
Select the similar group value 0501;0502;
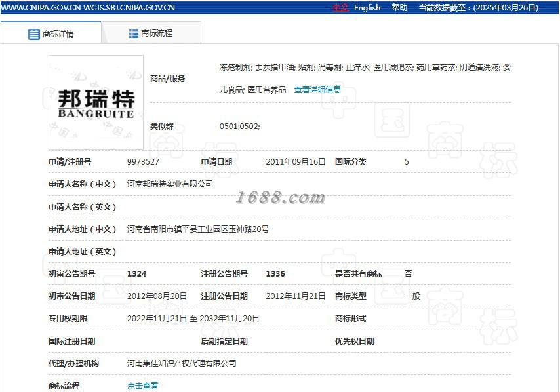(x=239, y=127)
